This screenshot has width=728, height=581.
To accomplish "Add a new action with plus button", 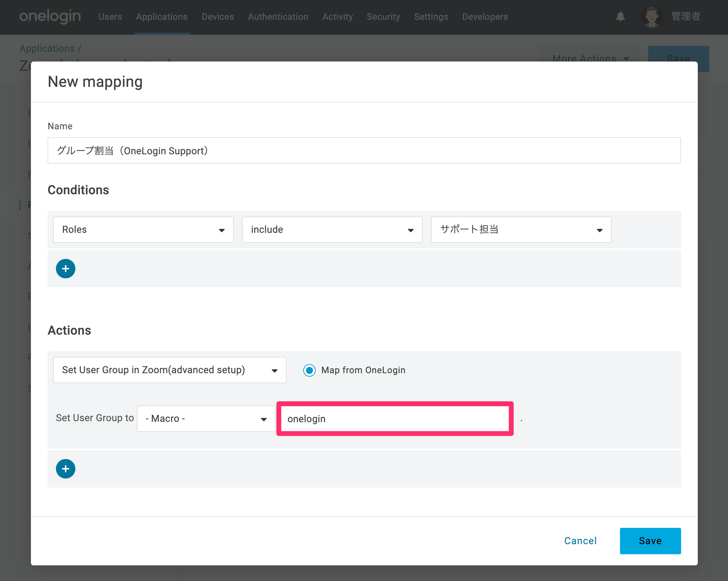I will pos(66,469).
